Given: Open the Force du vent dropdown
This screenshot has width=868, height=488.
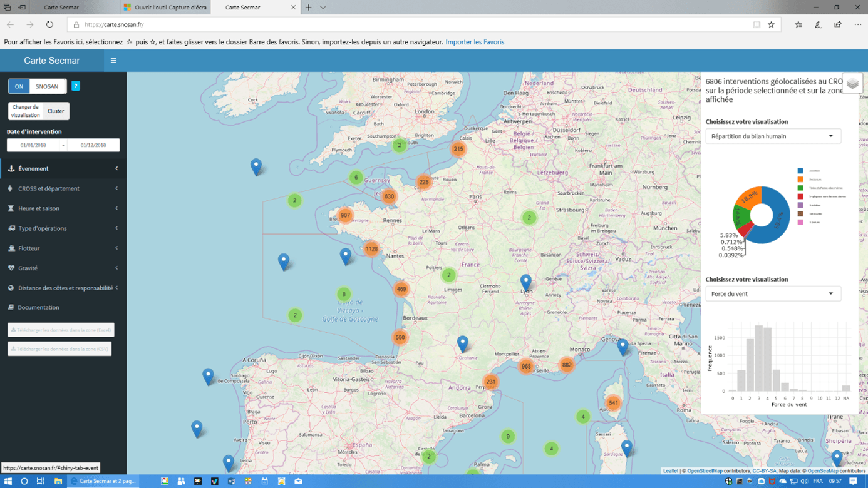Looking at the screenshot, I should (773, 293).
